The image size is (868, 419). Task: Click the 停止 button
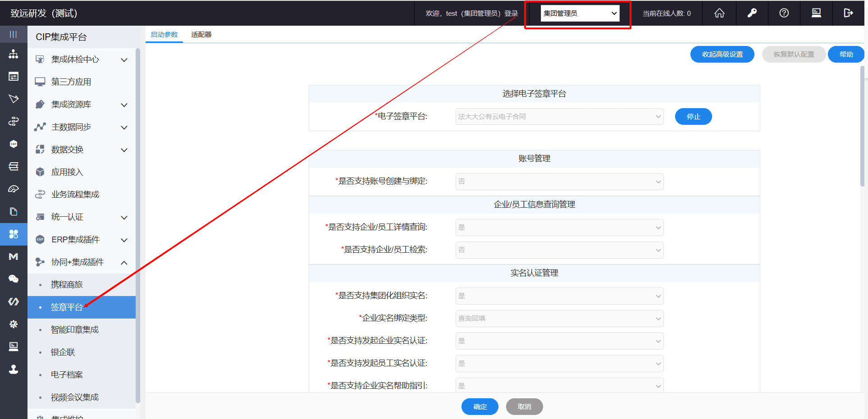pyautogui.click(x=693, y=117)
